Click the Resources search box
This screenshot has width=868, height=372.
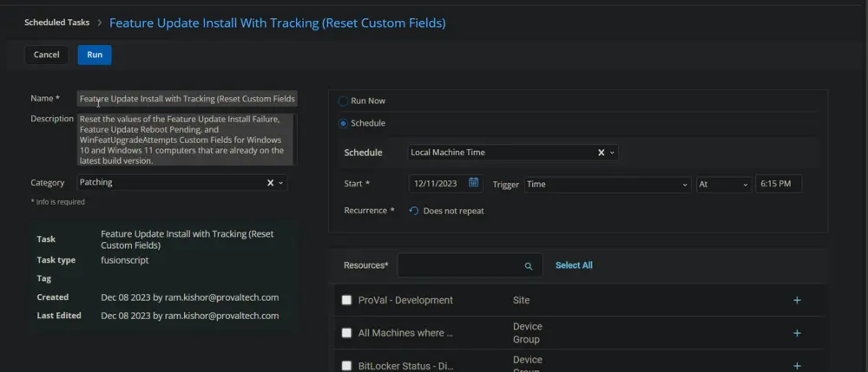pyautogui.click(x=470, y=265)
